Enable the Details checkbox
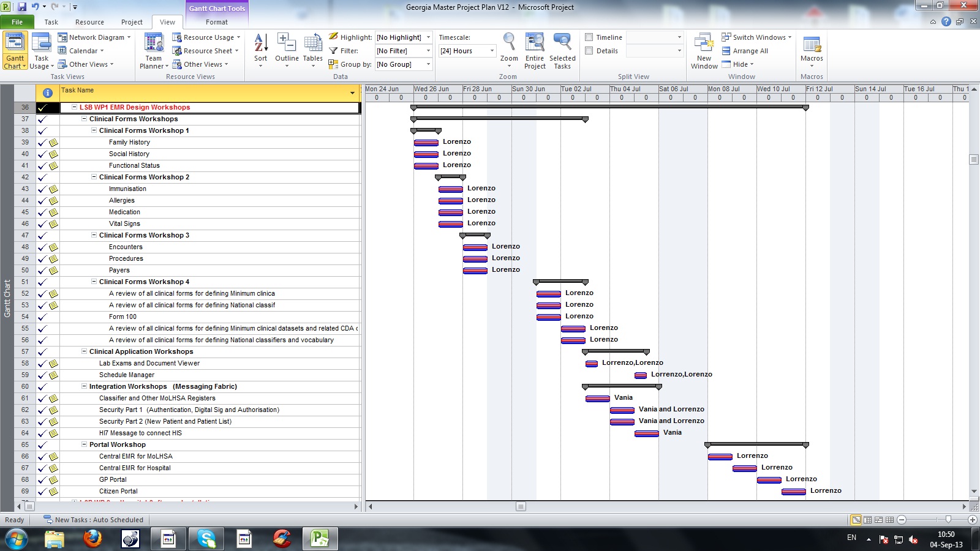The width and height of the screenshot is (980, 551). (x=589, y=51)
